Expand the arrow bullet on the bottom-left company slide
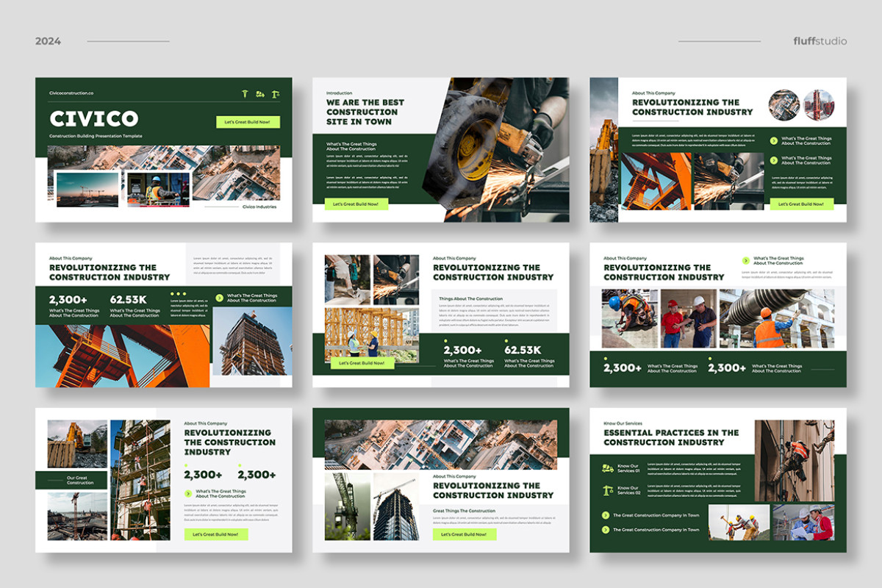Image resolution: width=882 pixels, height=588 pixels. [187, 493]
